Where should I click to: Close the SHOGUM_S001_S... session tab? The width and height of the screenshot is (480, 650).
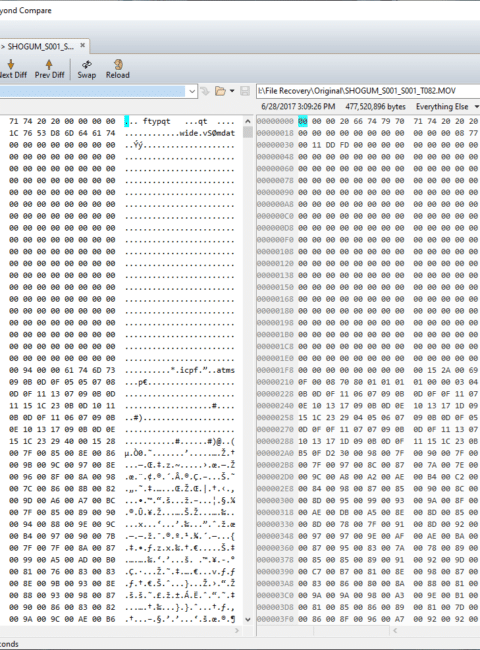82,46
